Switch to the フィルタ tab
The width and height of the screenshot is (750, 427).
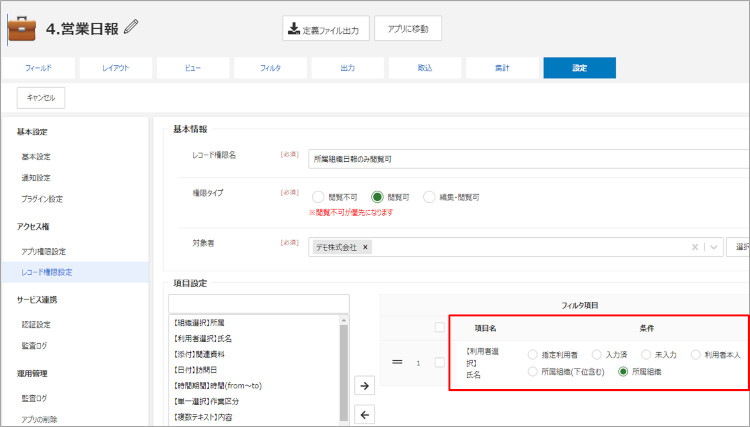point(270,68)
